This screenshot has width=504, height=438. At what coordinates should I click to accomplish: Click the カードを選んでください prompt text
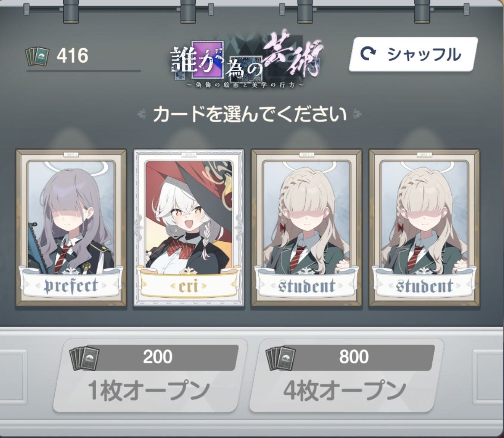[250, 114]
